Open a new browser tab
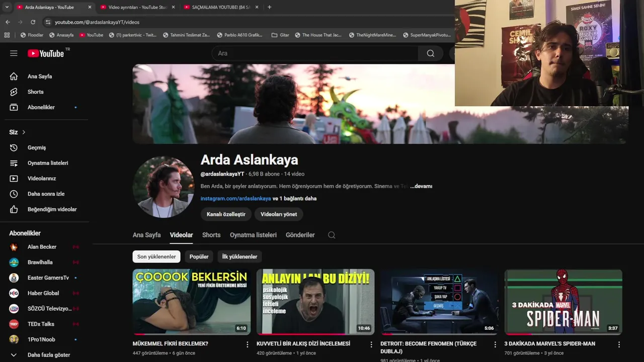 point(269,7)
